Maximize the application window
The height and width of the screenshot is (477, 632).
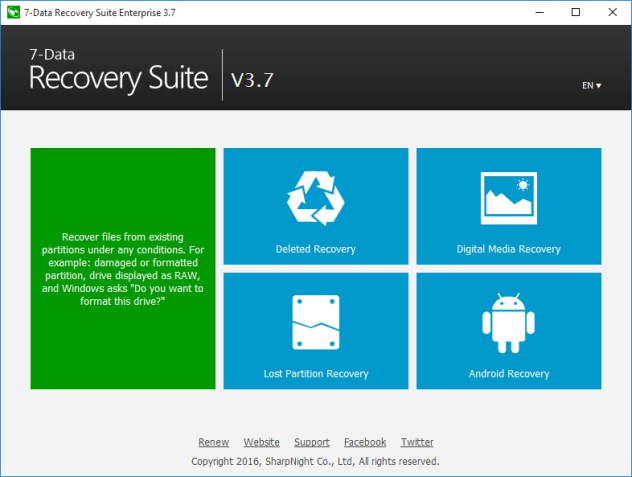click(x=576, y=12)
